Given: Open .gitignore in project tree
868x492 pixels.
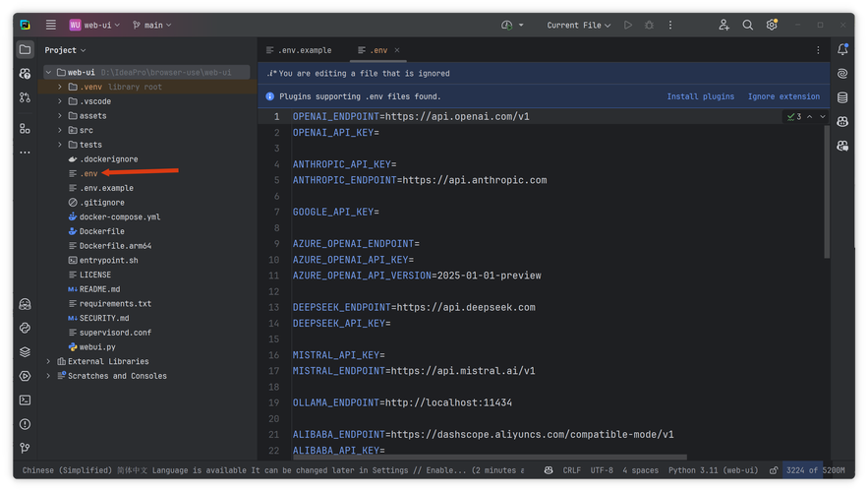Looking at the screenshot, I should tap(102, 203).
